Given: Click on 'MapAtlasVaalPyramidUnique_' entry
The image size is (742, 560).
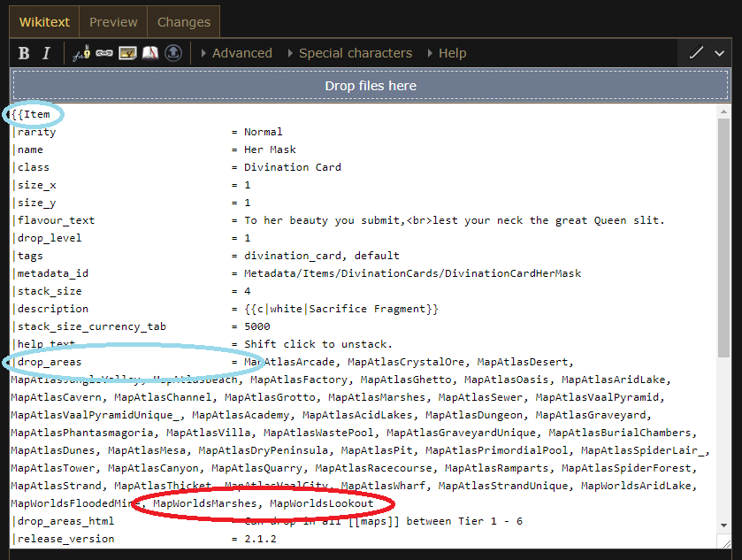Looking at the screenshot, I should (x=95, y=415).
